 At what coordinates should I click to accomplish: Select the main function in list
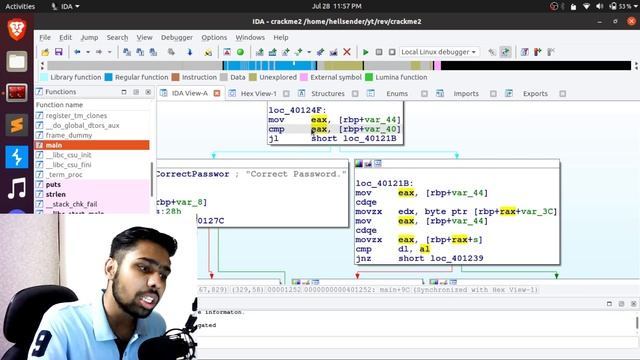92,145
